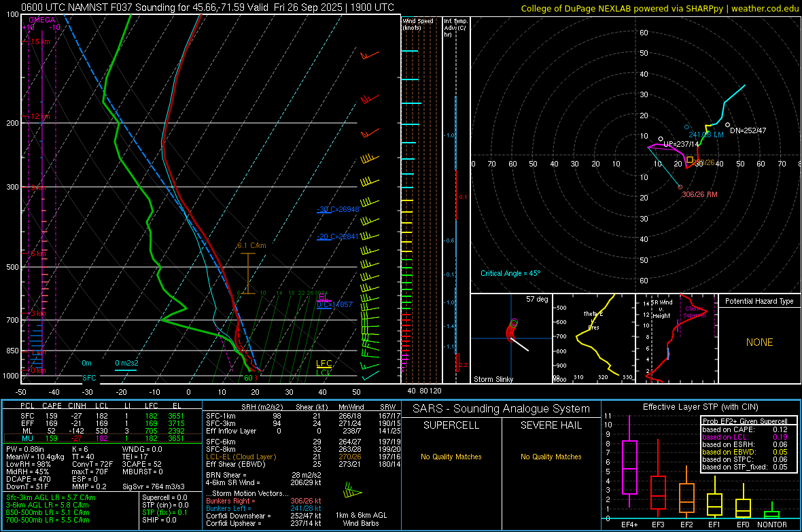Click the magenta EL label on the skew-T
The height and width of the screenshot is (532, 802).
[x=324, y=297]
